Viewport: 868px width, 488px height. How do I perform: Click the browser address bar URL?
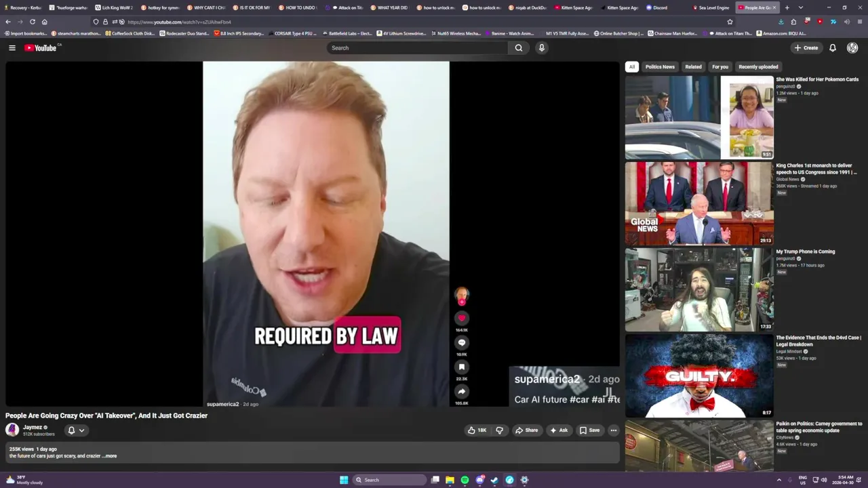179,22
